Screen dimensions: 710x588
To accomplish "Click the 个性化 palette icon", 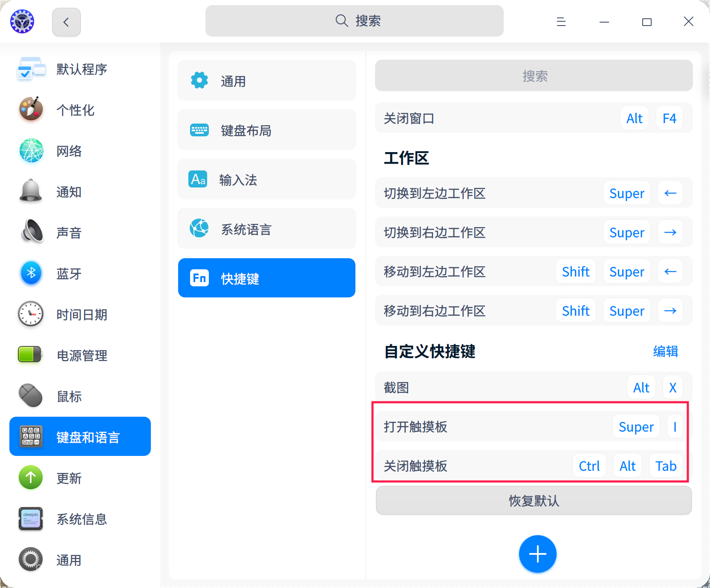I will point(31,110).
